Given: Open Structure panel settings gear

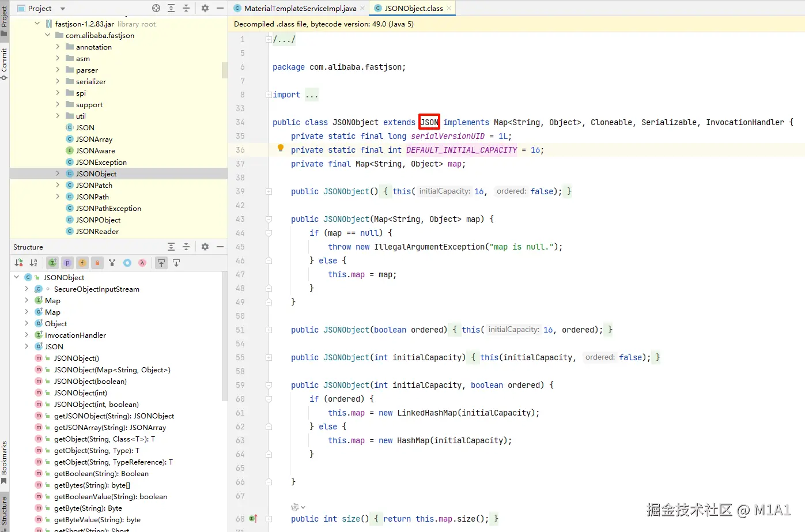Looking at the screenshot, I should (205, 247).
